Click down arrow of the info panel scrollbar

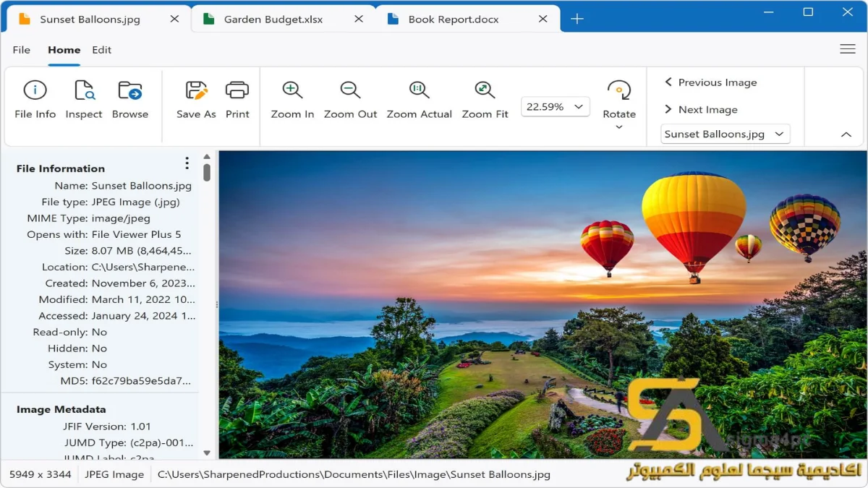point(207,453)
